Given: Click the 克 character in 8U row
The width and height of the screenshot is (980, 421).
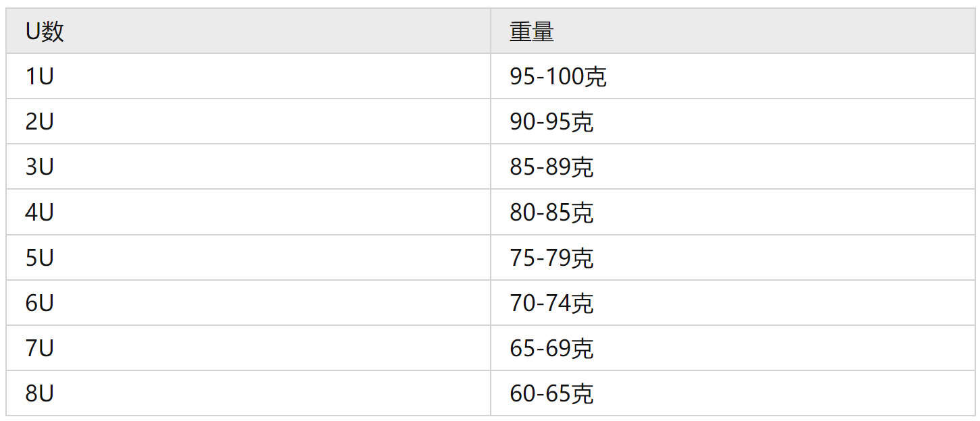Looking at the screenshot, I should [x=582, y=394].
